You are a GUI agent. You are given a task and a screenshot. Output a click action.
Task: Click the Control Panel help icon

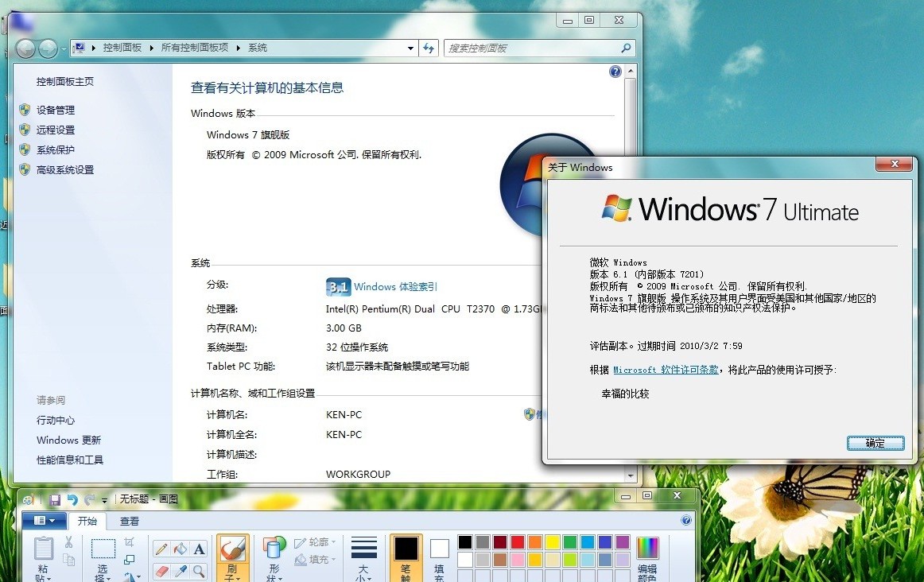pyautogui.click(x=615, y=72)
